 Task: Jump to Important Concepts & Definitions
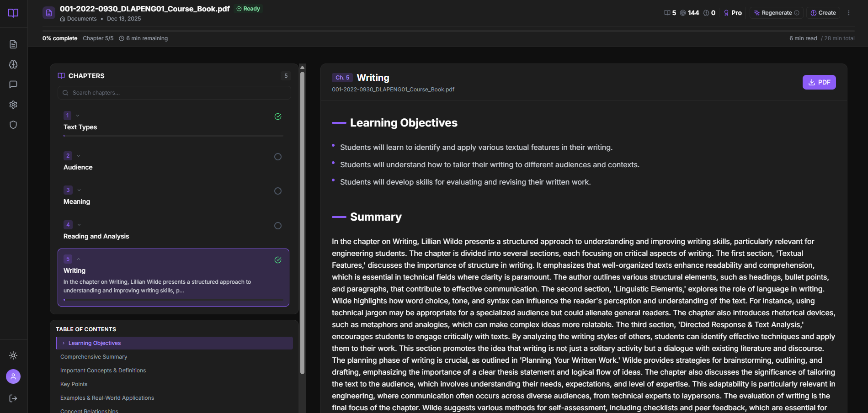103,371
